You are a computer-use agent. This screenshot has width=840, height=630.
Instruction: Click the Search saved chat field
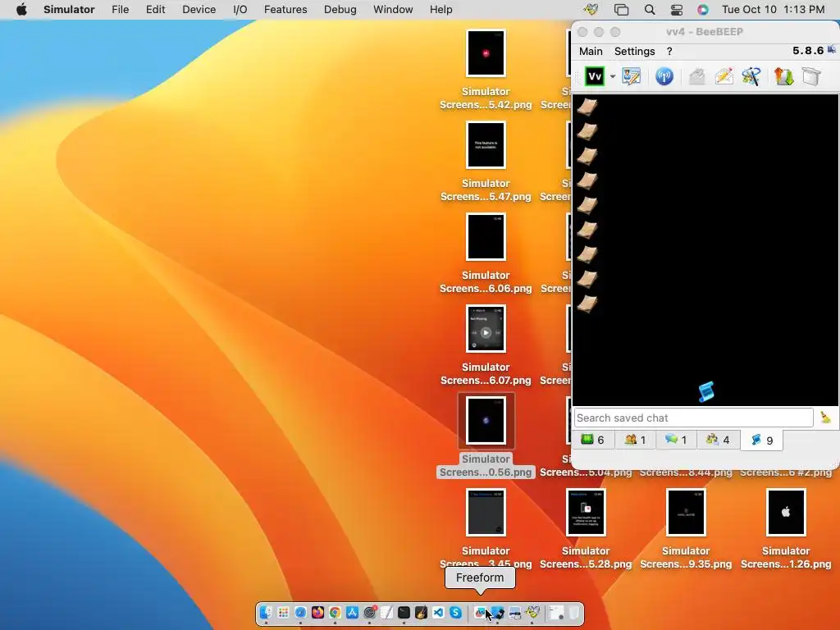pyautogui.click(x=694, y=418)
